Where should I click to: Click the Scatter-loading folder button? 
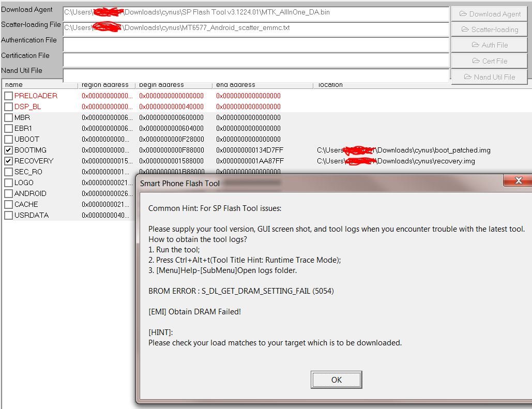pos(489,29)
